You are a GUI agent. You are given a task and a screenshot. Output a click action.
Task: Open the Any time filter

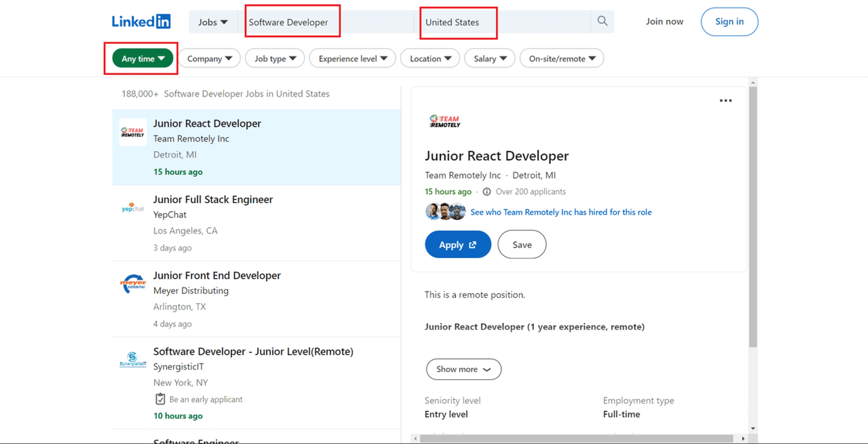pyautogui.click(x=141, y=58)
